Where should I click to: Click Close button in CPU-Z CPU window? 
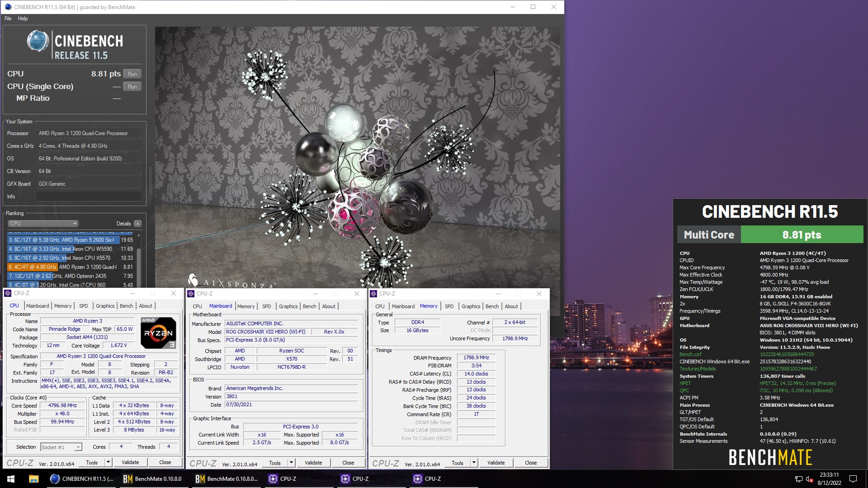coord(165,462)
